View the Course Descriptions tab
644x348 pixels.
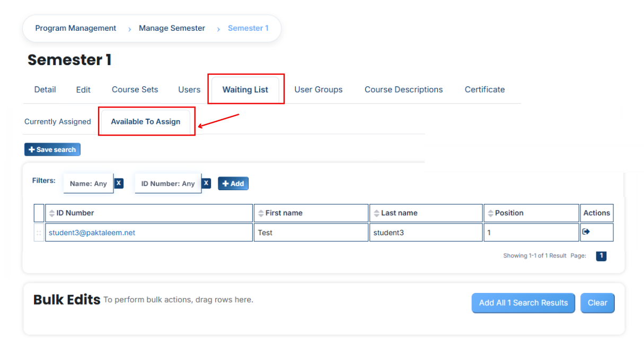404,90
